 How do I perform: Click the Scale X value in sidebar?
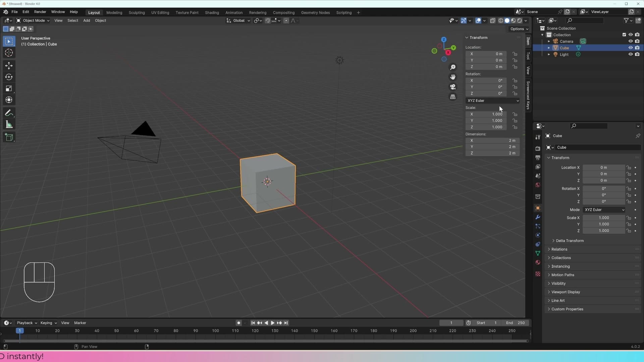click(486, 114)
